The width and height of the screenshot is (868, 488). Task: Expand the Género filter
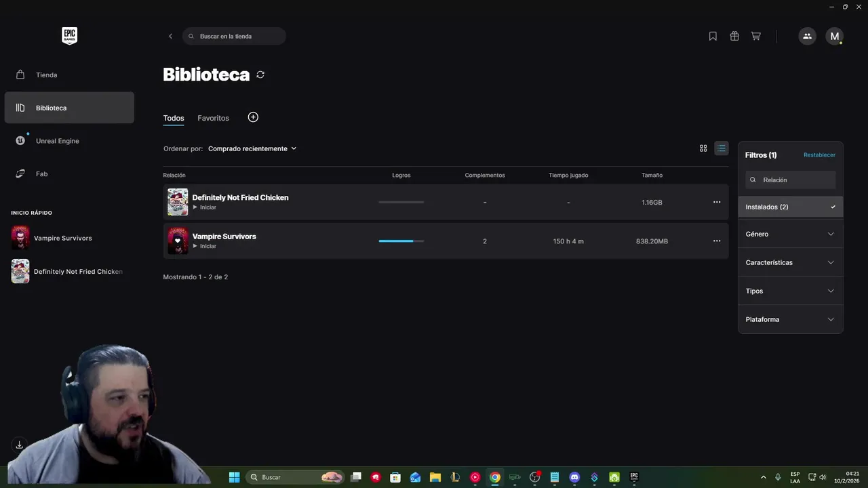pyautogui.click(x=791, y=234)
